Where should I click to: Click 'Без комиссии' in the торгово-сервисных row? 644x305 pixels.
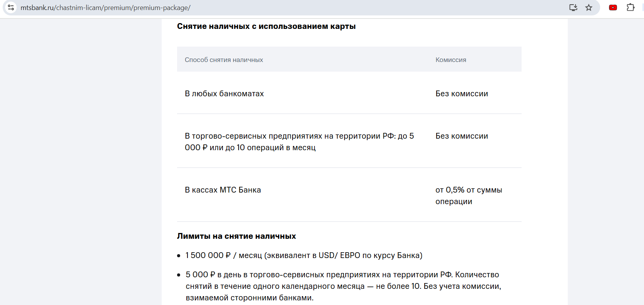(x=462, y=136)
